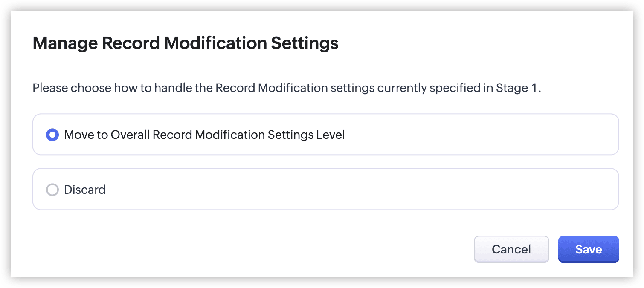Screen dimensions: 644x288
Task: Click the Stage 1 instruction text
Action: click(287, 88)
